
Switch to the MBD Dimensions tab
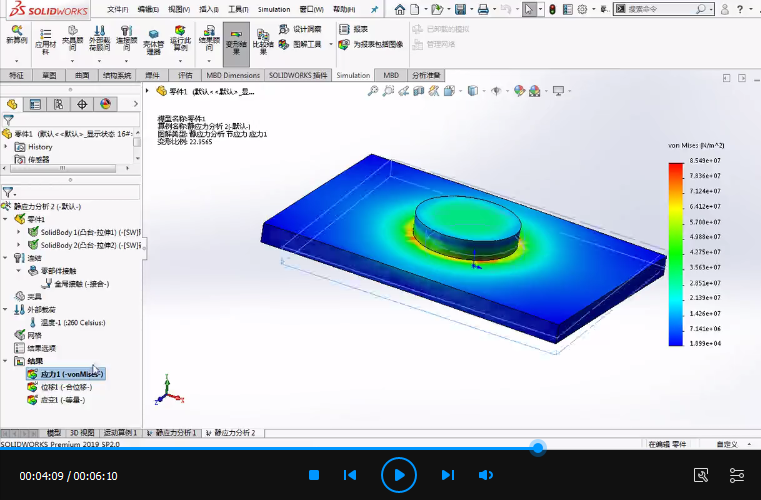coord(233,75)
